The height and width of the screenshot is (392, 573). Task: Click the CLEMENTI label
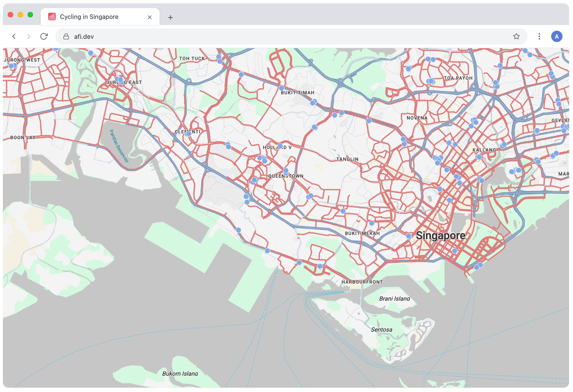click(188, 132)
